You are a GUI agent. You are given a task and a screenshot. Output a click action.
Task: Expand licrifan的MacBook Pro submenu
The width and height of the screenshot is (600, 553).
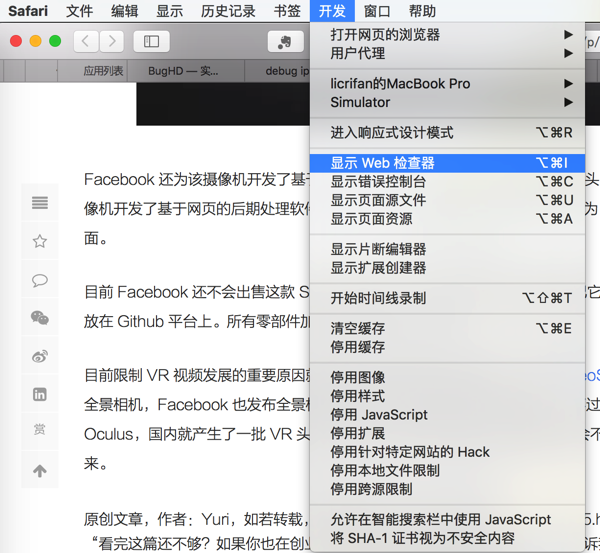(447, 83)
